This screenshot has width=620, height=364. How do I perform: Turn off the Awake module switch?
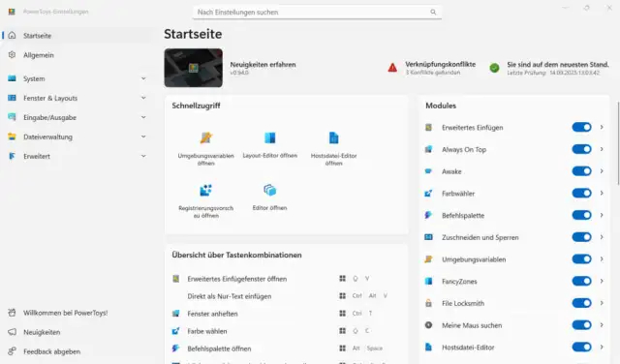(581, 171)
